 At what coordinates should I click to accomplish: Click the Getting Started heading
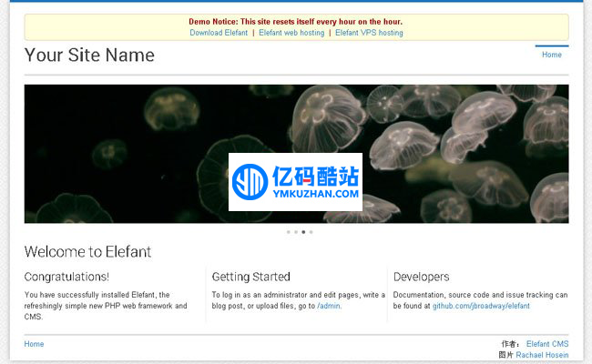[x=251, y=277]
